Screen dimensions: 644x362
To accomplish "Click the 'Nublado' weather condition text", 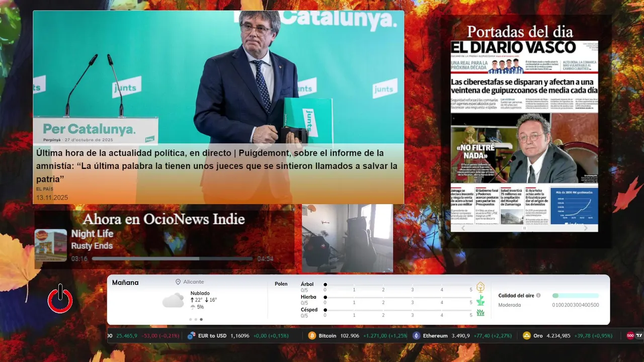I will click(200, 293).
